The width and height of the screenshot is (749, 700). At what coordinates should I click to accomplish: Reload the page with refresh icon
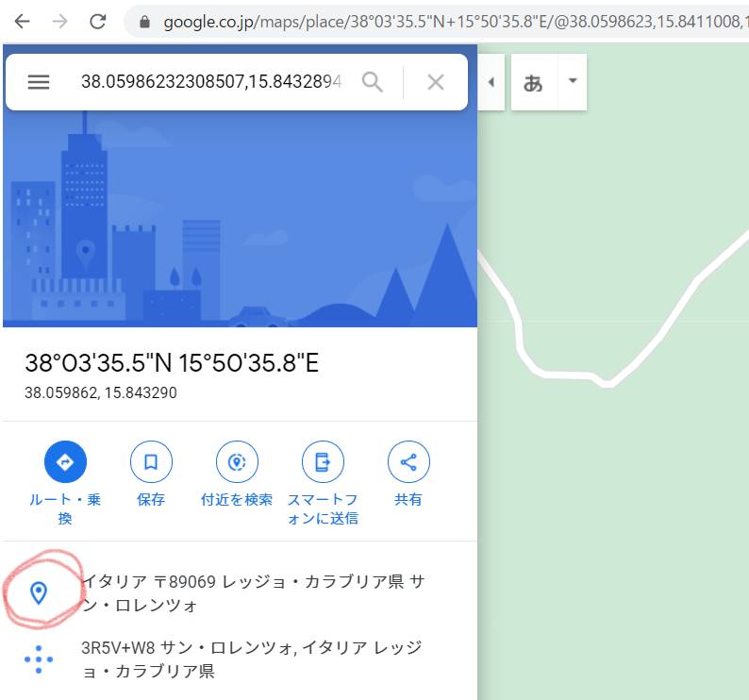tap(98, 22)
